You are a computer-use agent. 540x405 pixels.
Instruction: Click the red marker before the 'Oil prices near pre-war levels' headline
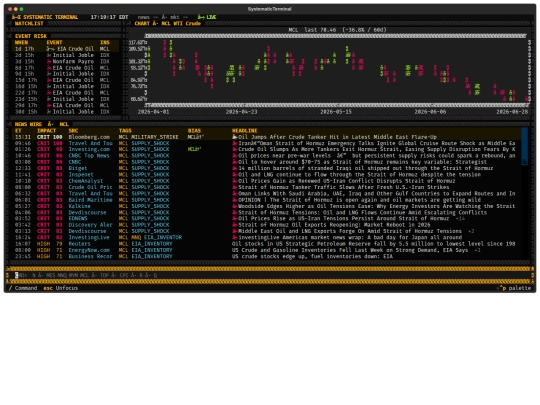(235, 156)
